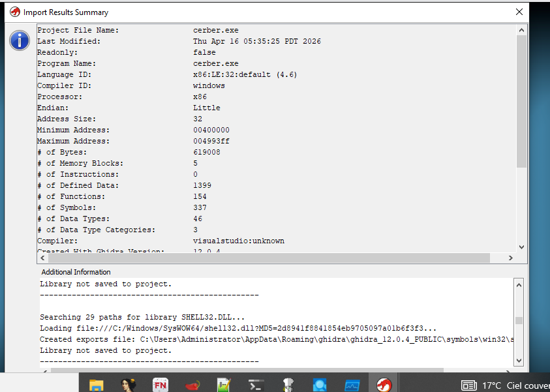Image resolution: width=550 pixels, height=392 pixels.
Task: Click the 'Processor:' label
Action: 59,97
